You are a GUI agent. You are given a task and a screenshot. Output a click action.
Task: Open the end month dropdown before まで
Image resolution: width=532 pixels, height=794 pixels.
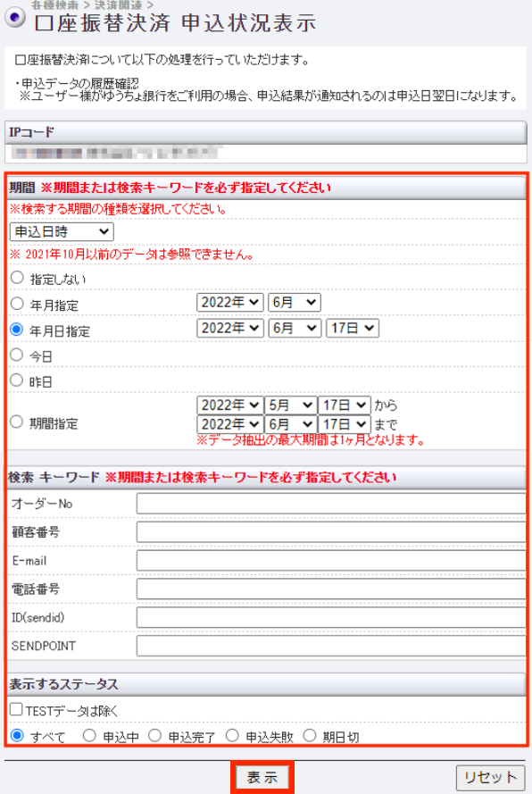coord(291,424)
